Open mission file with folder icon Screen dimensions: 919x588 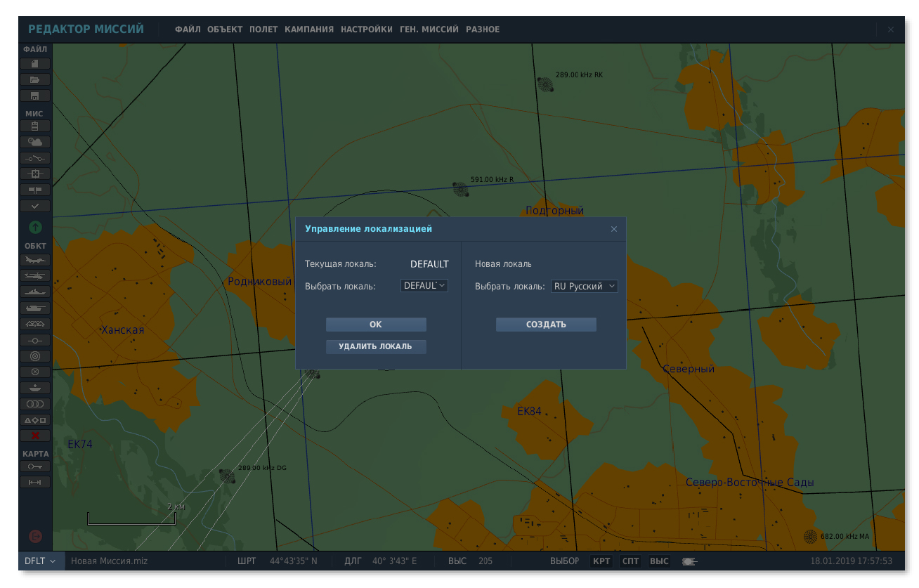click(35, 79)
